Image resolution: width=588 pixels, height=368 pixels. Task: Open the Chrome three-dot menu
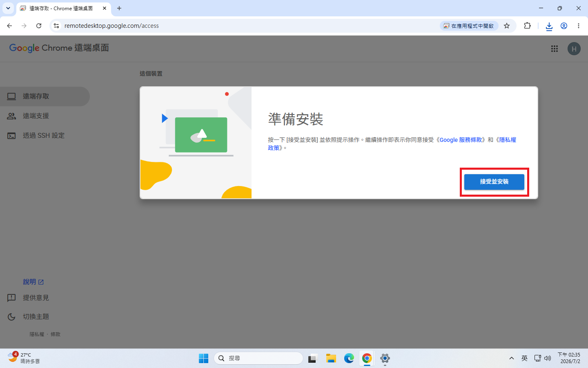[x=579, y=26]
